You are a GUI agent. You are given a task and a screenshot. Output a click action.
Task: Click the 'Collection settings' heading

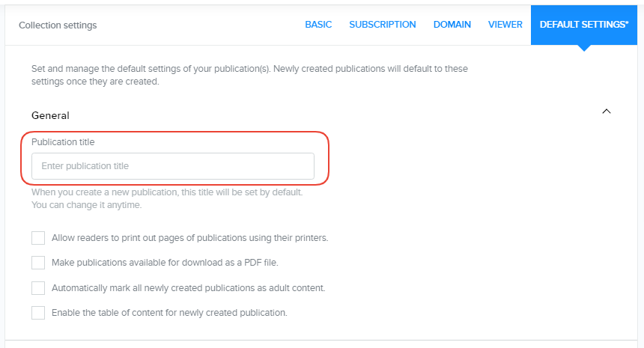[x=58, y=25]
